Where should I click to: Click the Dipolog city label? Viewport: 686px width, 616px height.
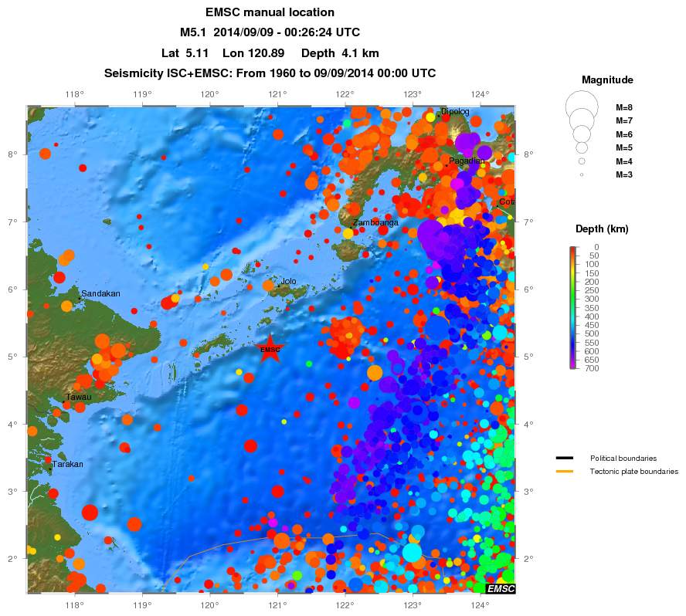click(x=455, y=111)
